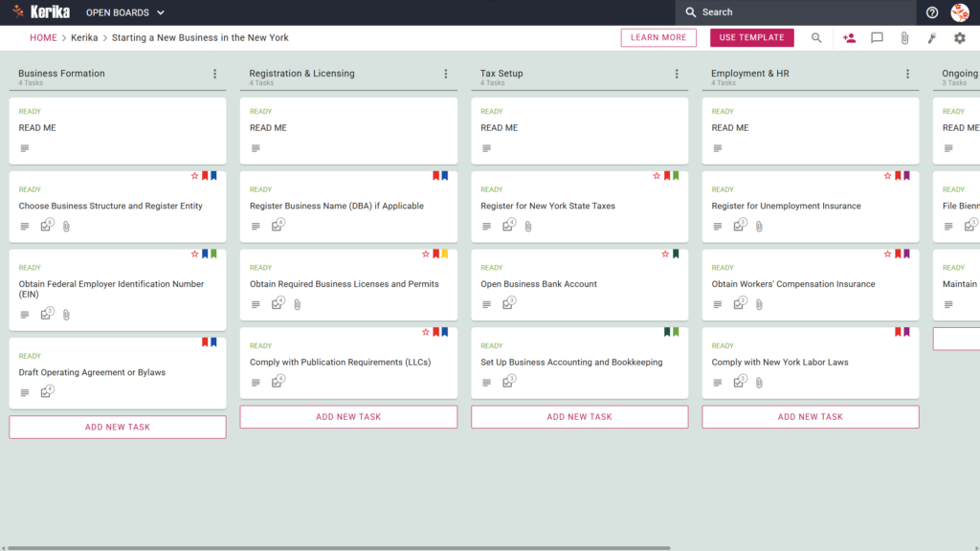Image resolution: width=980 pixels, height=551 pixels.
Task: Open the Set Up Business Accounting and Bookkeeping card
Action: pos(579,363)
